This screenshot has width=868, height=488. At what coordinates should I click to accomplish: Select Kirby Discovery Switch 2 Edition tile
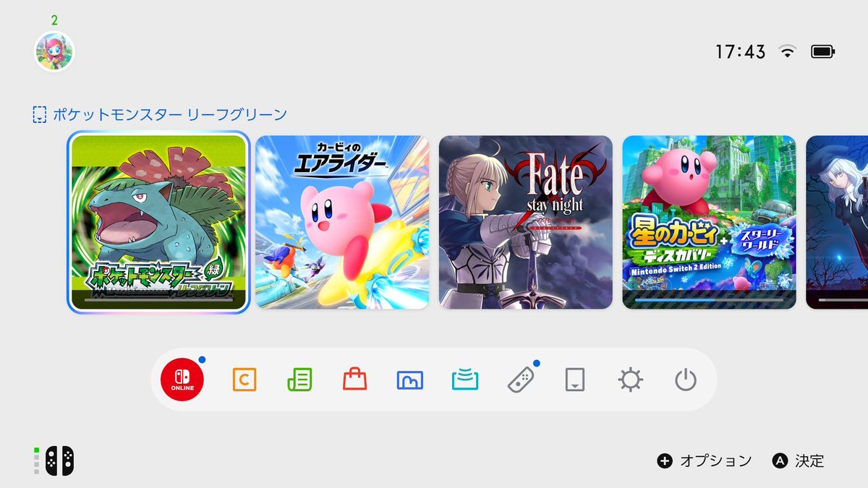point(710,222)
